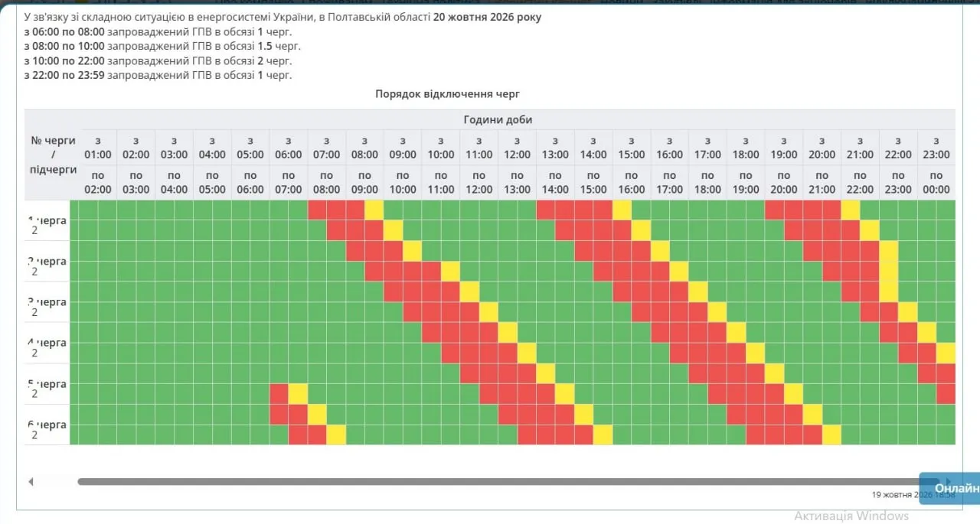
Task: Select the header date text '20 жовтня 2026 року'
Action: tap(487, 17)
